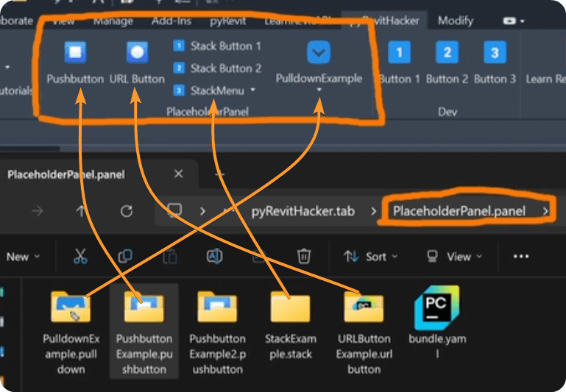
Task: Switch to the Manage ribbon tab
Action: (x=113, y=21)
